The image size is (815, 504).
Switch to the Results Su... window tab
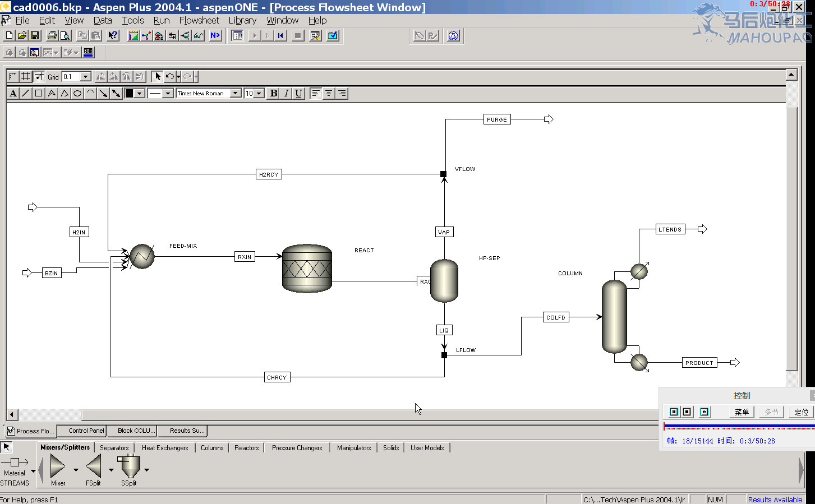[182, 431]
